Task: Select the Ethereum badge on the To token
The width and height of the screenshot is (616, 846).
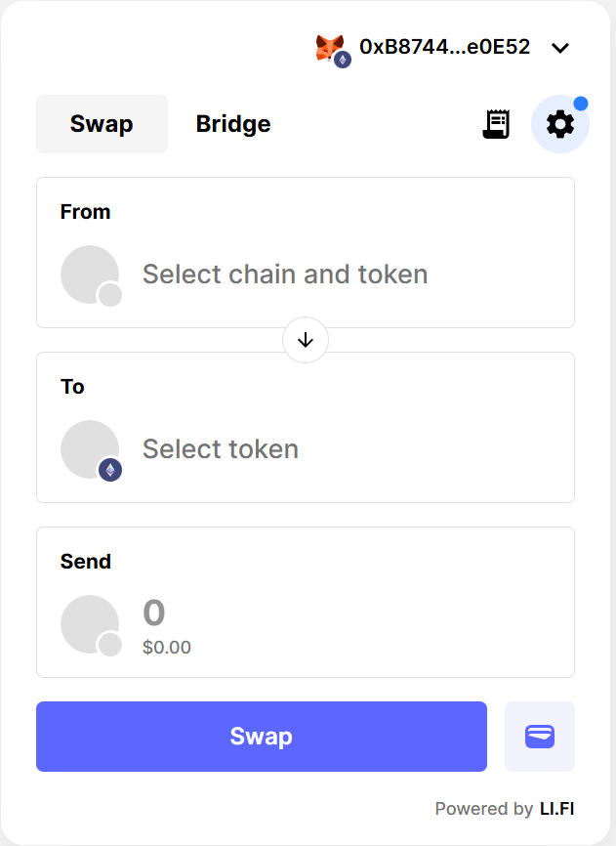Action: [x=110, y=469]
